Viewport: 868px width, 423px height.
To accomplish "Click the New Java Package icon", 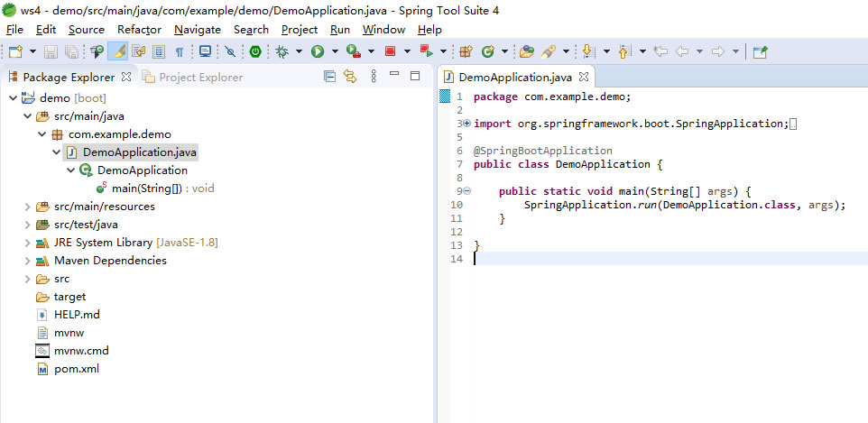I will pyautogui.click(x=466, y=52).
